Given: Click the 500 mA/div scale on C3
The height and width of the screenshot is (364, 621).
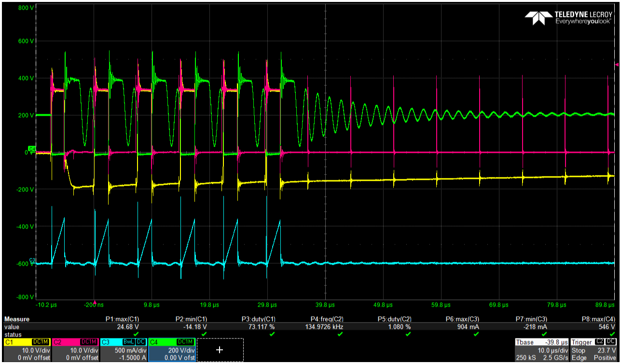Looking at the screenshot, I should click(130, 350).
